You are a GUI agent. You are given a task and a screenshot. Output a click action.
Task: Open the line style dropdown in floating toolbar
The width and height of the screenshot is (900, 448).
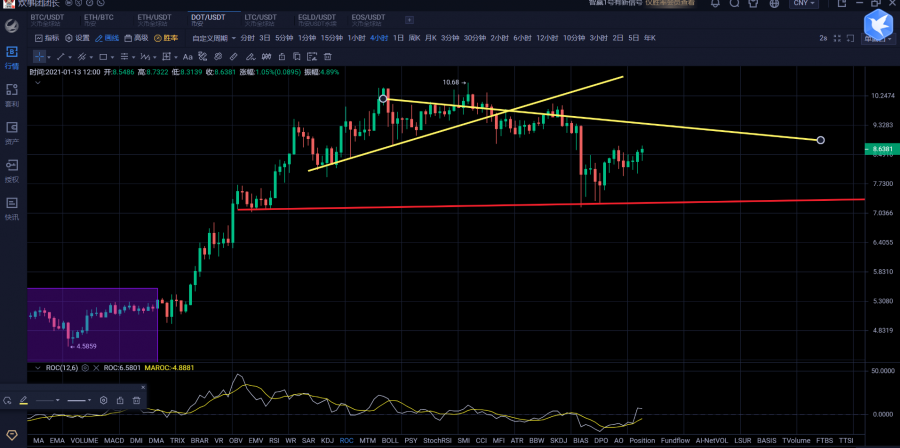[48, 400]
